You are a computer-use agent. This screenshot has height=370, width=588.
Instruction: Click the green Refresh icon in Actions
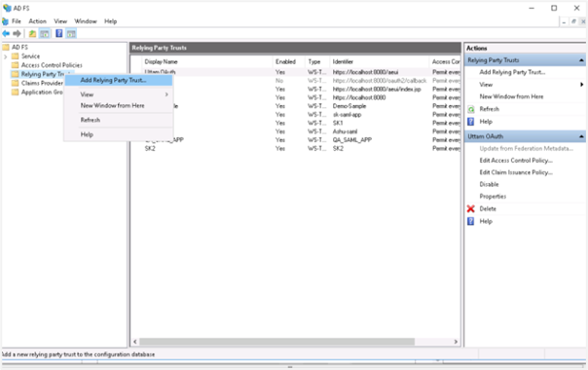[x=471, y=109]
